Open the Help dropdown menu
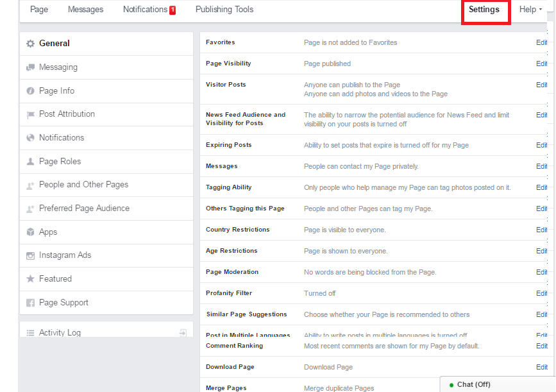The image size is (556, 392). (x=530, y=10)
